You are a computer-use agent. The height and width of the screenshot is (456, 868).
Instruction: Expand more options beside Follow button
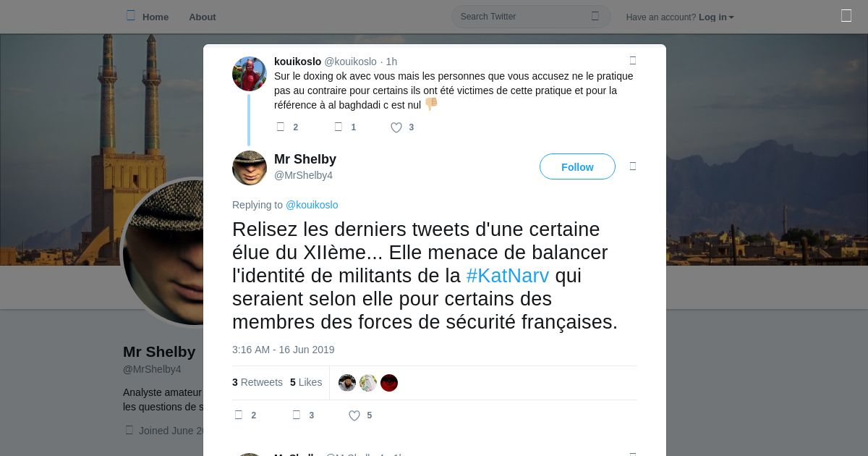633,166
